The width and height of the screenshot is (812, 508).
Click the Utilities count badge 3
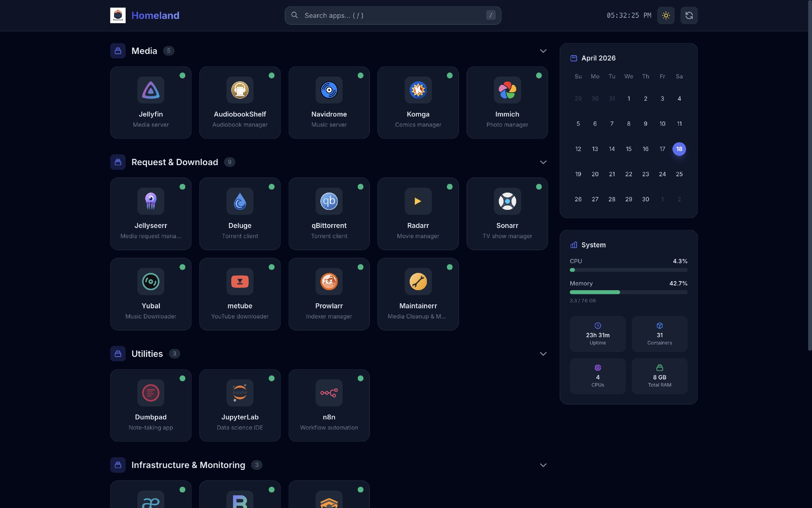174,353
